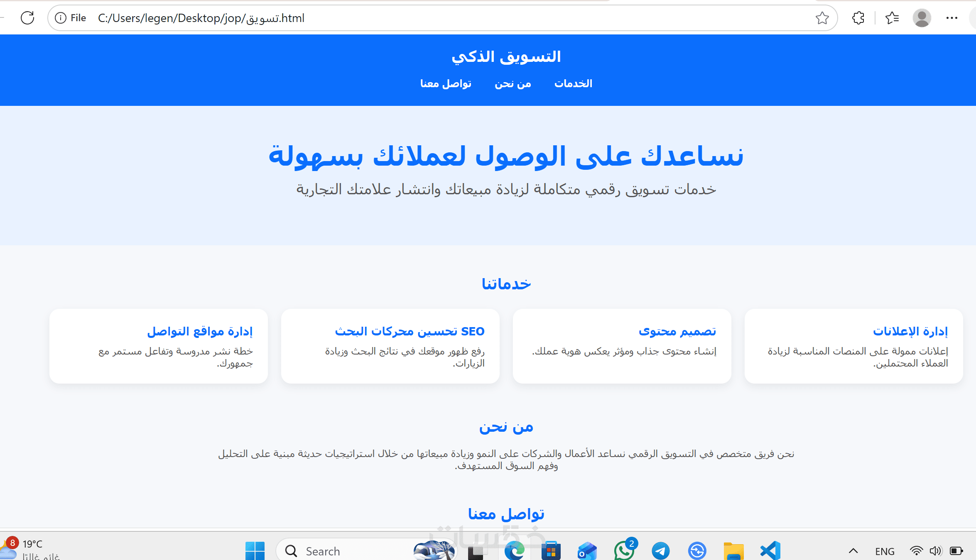Open Telegram from the taskbar
The height and width of the screenshot is (560, 976).
coord(660,551)
